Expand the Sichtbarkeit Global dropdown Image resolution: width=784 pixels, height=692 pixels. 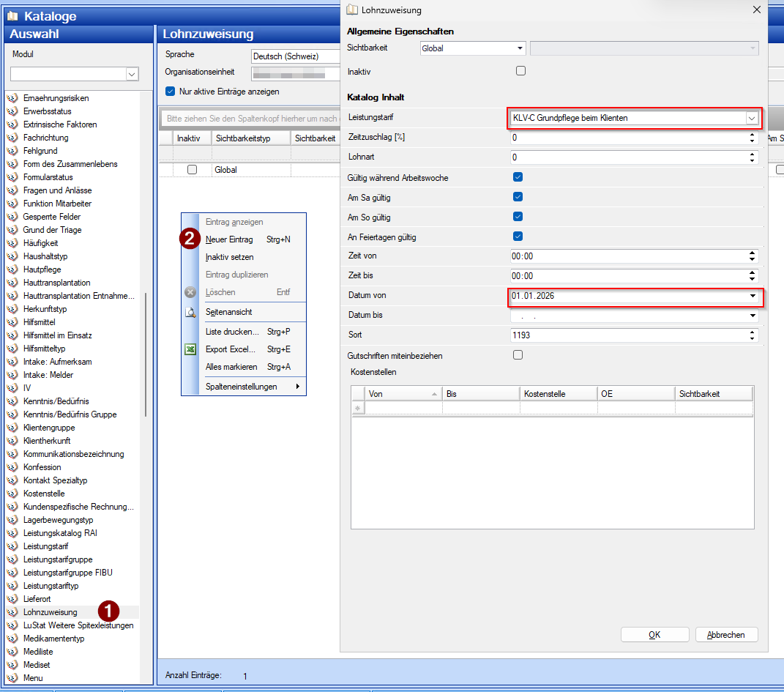click(520, 48)
